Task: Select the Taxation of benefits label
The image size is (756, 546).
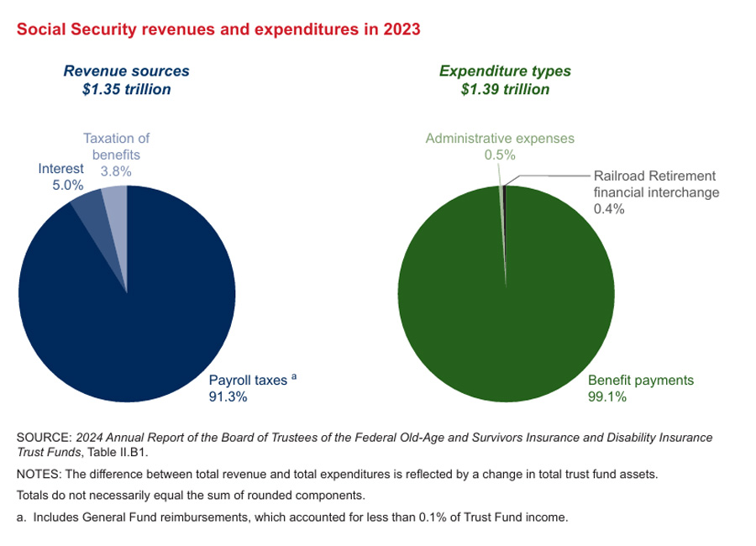Action: click(116, 146)
